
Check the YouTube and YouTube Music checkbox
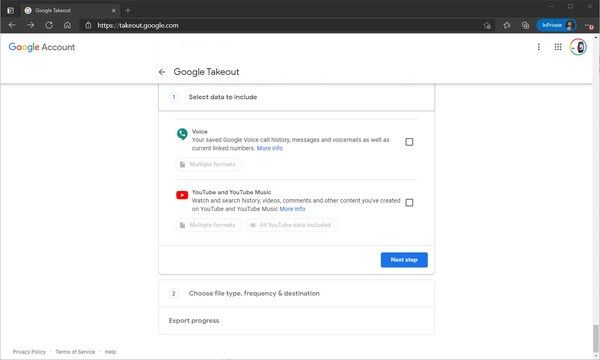[x=409, y=203]
